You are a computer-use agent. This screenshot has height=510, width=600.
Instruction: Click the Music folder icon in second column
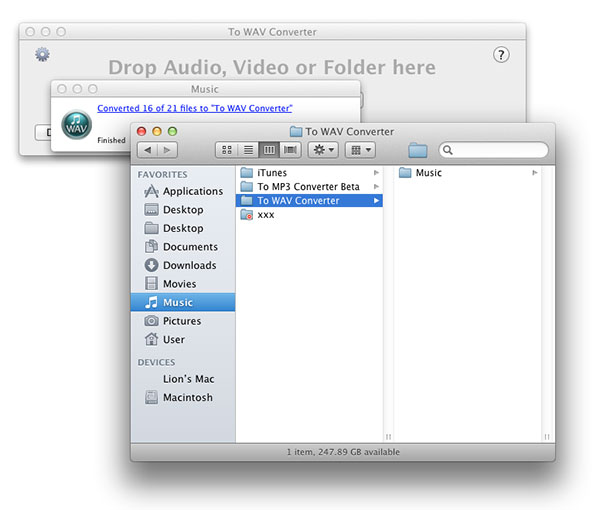[405, 173]
